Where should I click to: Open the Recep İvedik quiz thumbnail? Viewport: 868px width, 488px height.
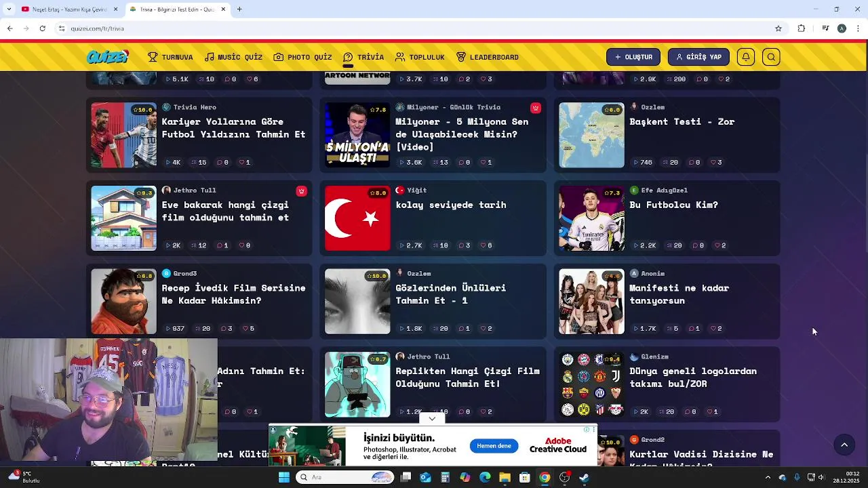pyautogui.click(x=123, y=302)
